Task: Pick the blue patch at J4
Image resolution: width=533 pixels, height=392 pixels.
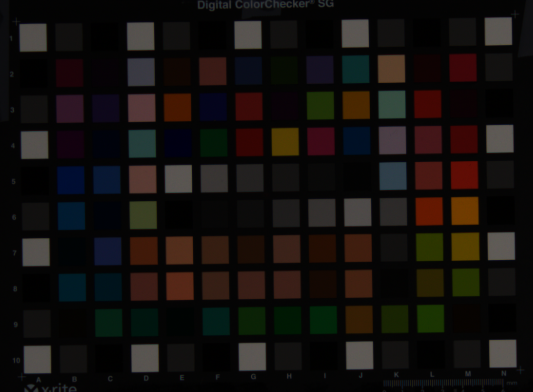Action: pos(356,141)
